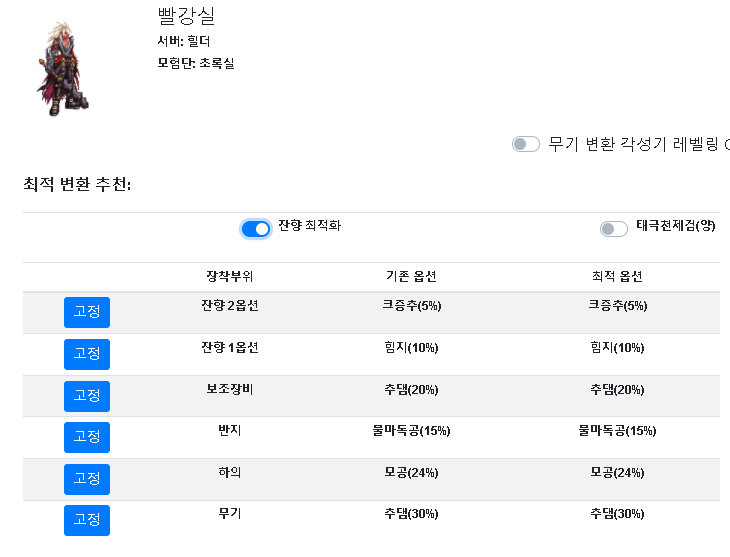Screen dimensions: 730x557
Task: Click the 최적 옵션 column header
Action: click(617, 277)
